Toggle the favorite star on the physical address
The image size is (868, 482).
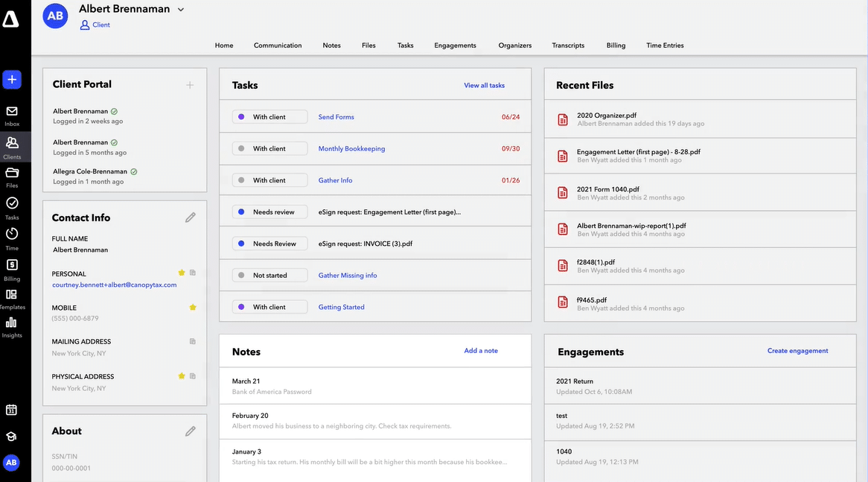point(181,375)
